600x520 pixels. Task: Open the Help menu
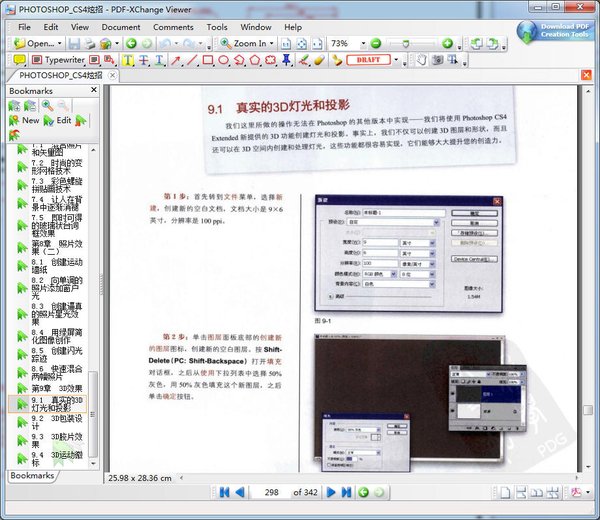(293, 27)
